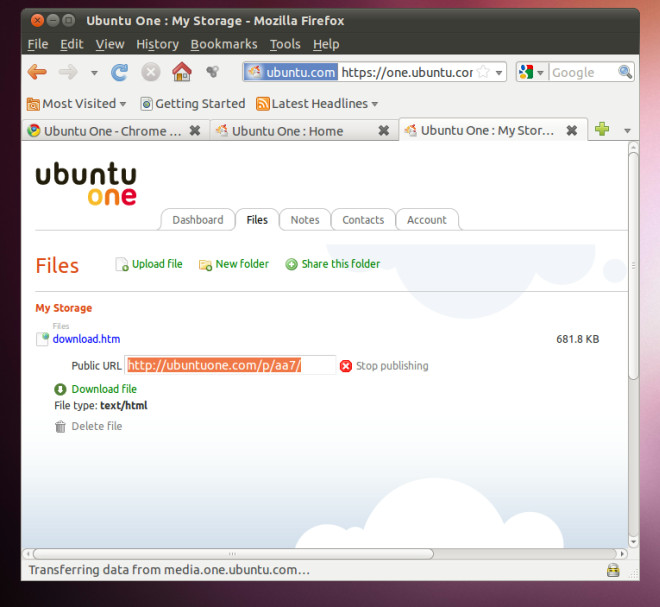Open the Dashboard page tab
The width and height of the screenshot is (660, 607).
[x=197, y=220]
